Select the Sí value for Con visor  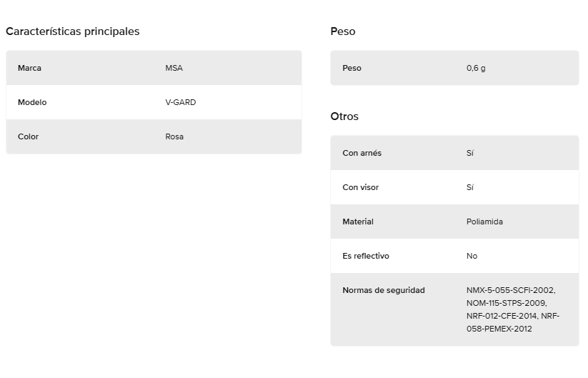[x=470, y=187]
